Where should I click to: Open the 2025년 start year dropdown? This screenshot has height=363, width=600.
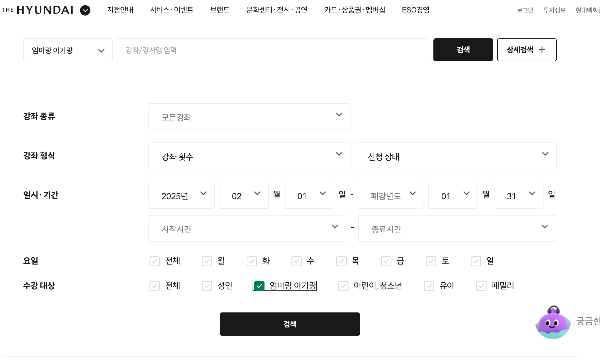[181, 195]
